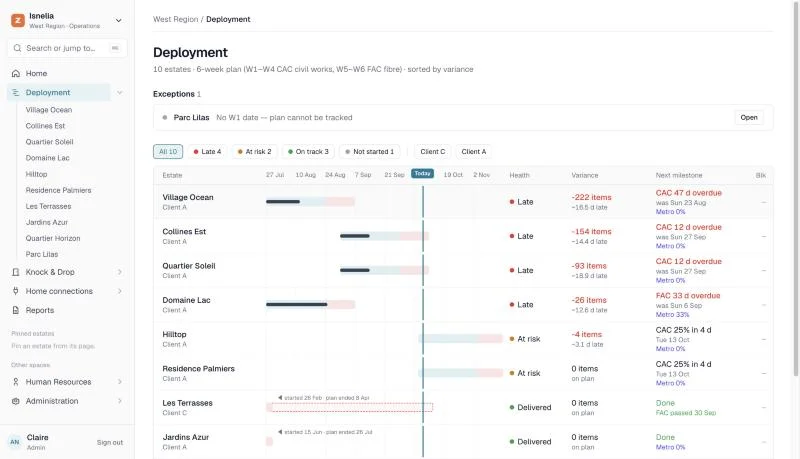This screenshot has width=800, height=459.
Task: Open the Parc Lilas exception
Action: click(748, 117)
